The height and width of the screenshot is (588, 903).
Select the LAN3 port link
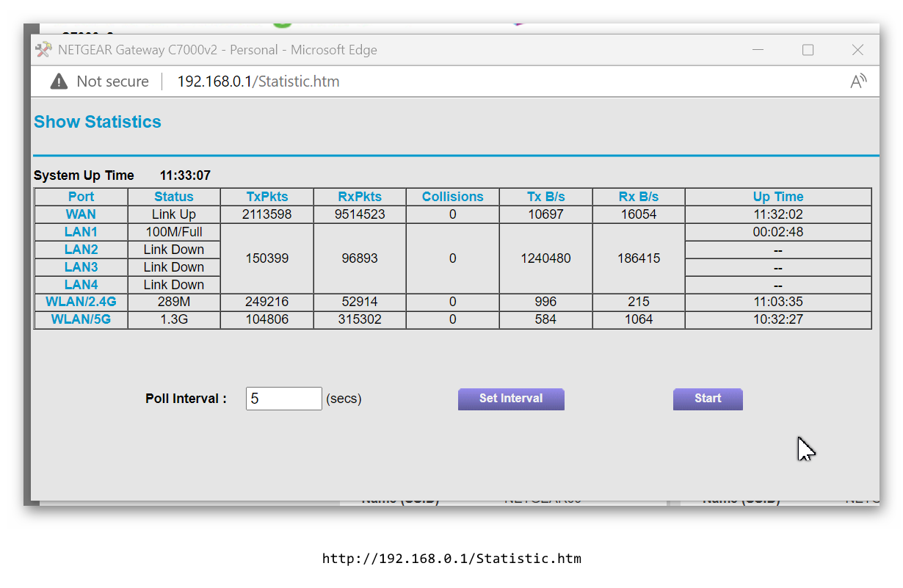[81, 266]
